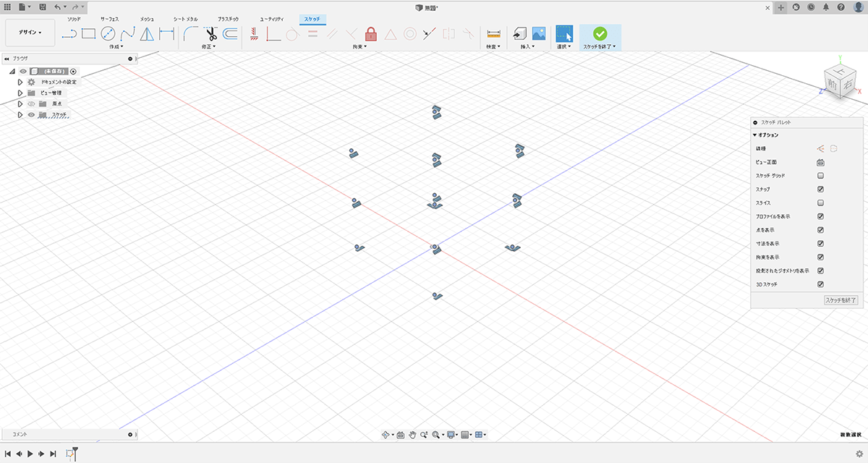Expand the ドキュメントの設定 tree node
The image size is (868, 463).
point(20,82)
